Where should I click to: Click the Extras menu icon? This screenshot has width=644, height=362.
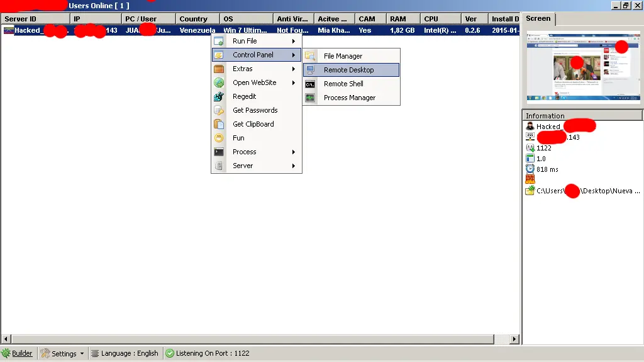[x=219, y=69]
